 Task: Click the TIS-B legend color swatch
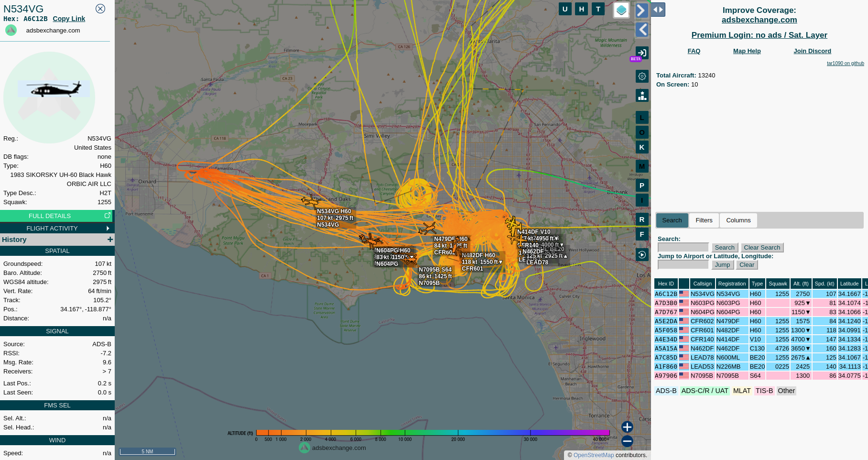click(x=764, y=391)
